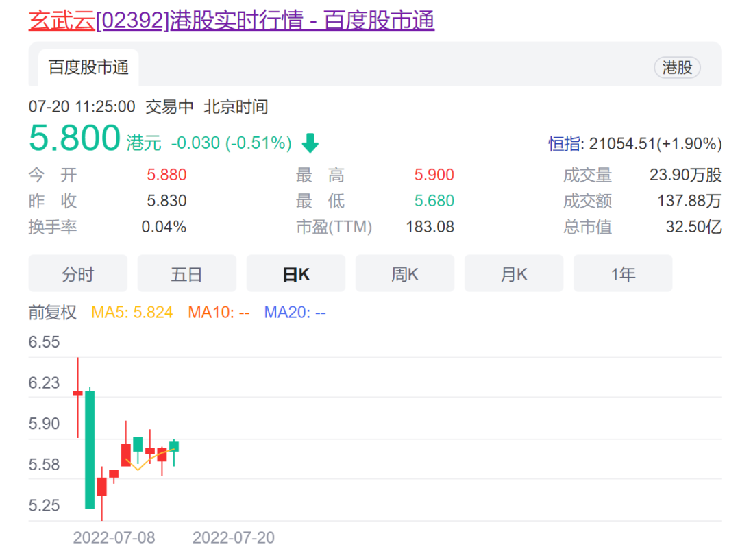Click the 换手率 value 0.04%

tap(164, 227)
